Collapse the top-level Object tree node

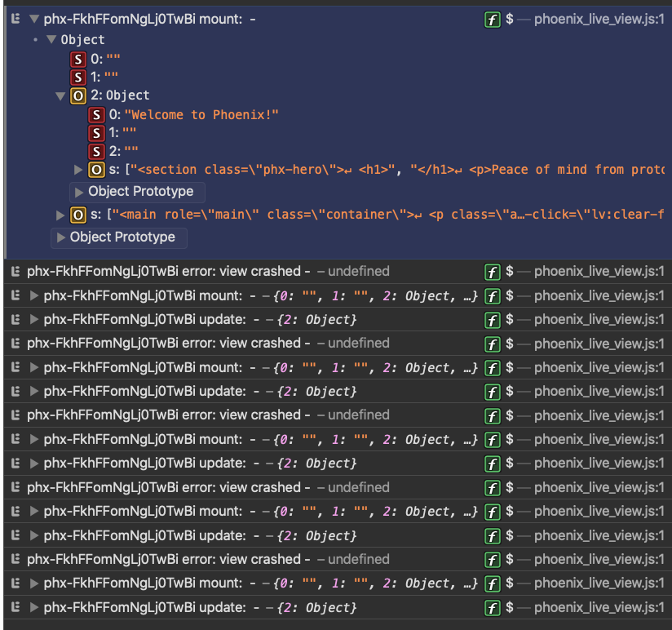(x=51, y=39)
